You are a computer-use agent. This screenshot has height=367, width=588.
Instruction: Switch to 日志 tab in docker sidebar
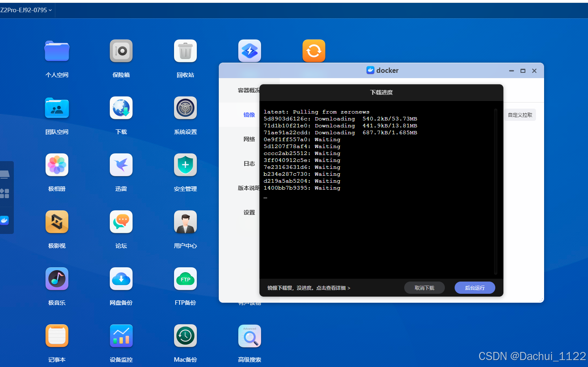pyautogui.click(x=249, y=164)
